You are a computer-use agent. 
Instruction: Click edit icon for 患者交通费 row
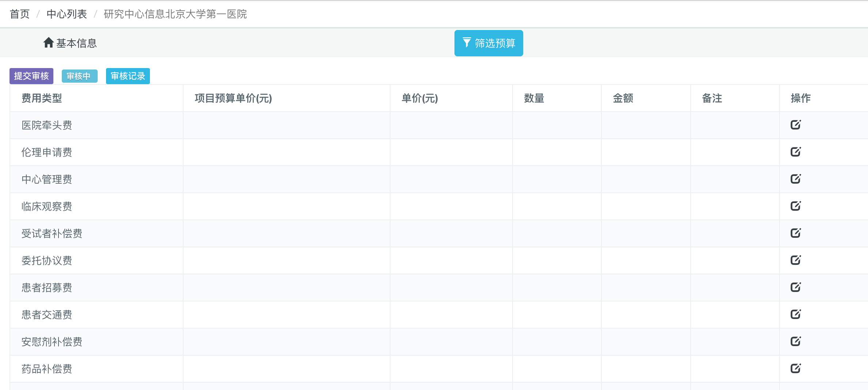point(796,314)
